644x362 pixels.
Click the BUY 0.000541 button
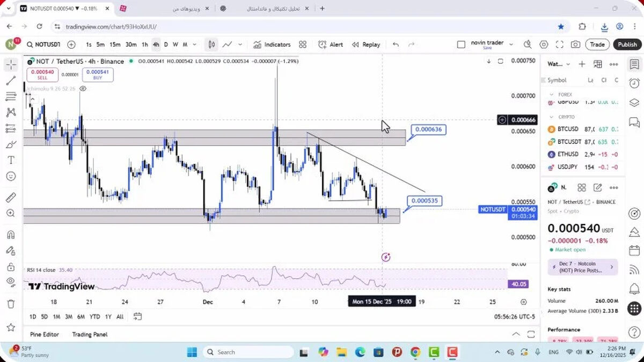tap(97, 75)
